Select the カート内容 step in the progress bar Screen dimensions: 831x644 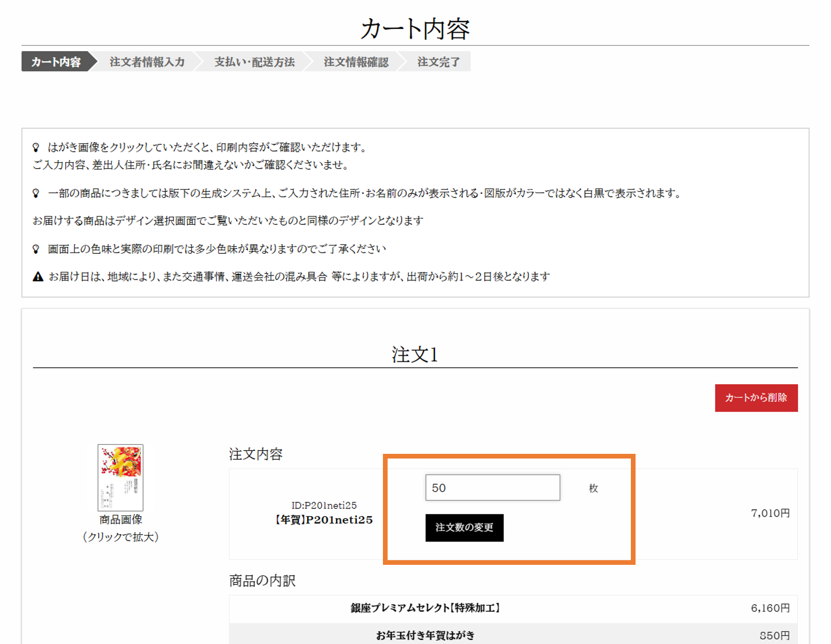tap(56, 62)
